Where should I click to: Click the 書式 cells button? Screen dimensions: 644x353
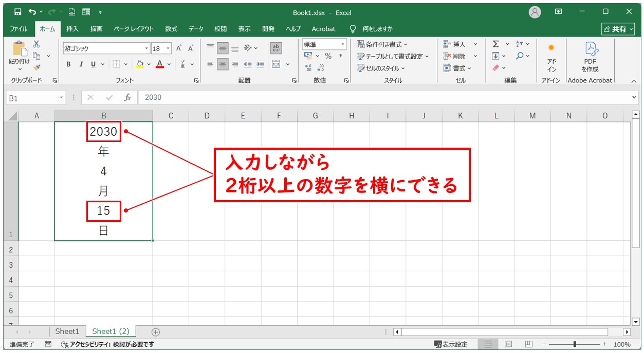[x=457, y=68]
